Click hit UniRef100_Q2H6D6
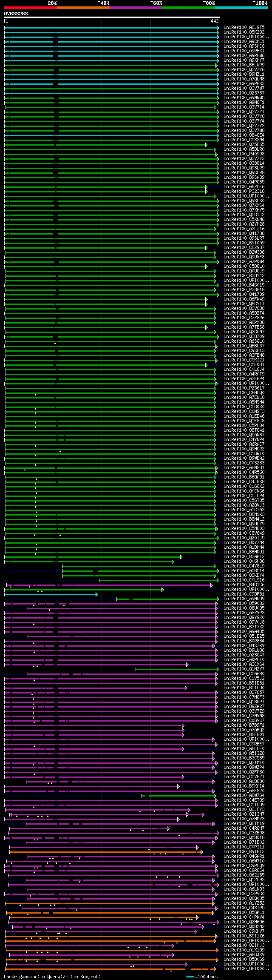Screen dimensions: 272x980 coord(244,922)
